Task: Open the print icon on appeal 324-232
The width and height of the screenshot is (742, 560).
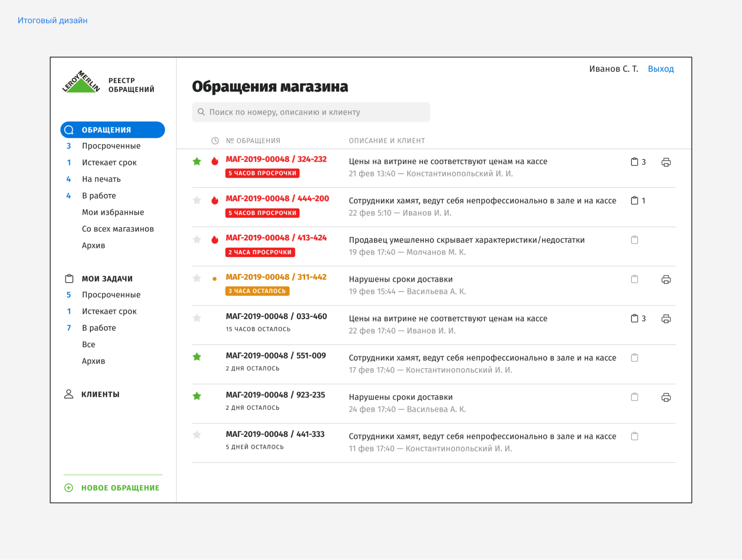Action: pyautogui.click(x=666, y=162)
